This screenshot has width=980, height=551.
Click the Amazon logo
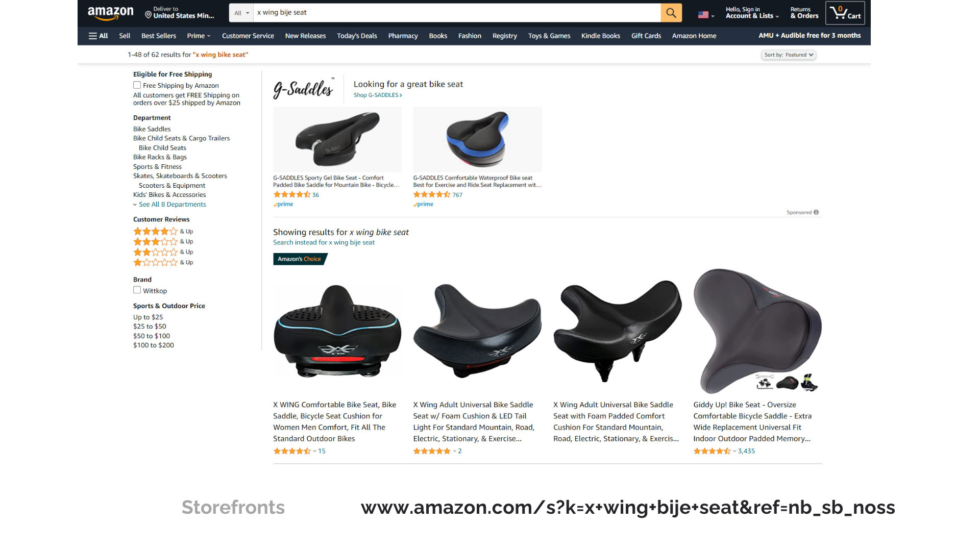(110, 13)
